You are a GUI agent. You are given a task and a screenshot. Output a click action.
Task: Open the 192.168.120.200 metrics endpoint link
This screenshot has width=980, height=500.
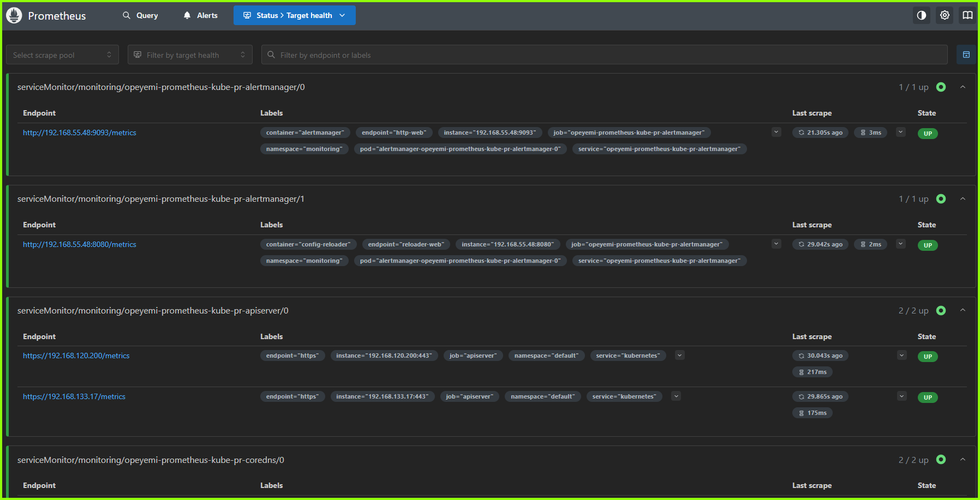click(76, 356)
